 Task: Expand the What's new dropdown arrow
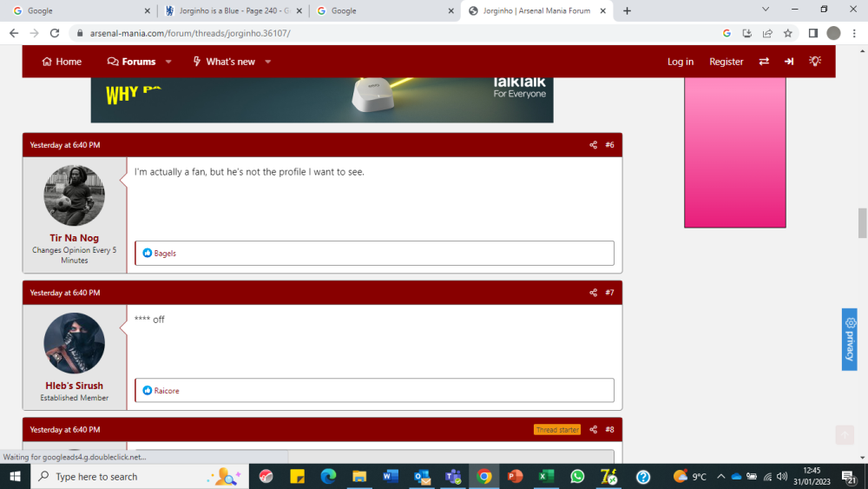coord(268,62)
